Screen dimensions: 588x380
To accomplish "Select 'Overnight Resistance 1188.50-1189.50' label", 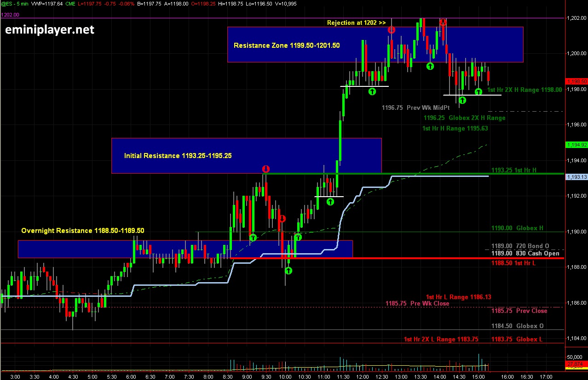I will pyautogui.click(x=83, y=230).
